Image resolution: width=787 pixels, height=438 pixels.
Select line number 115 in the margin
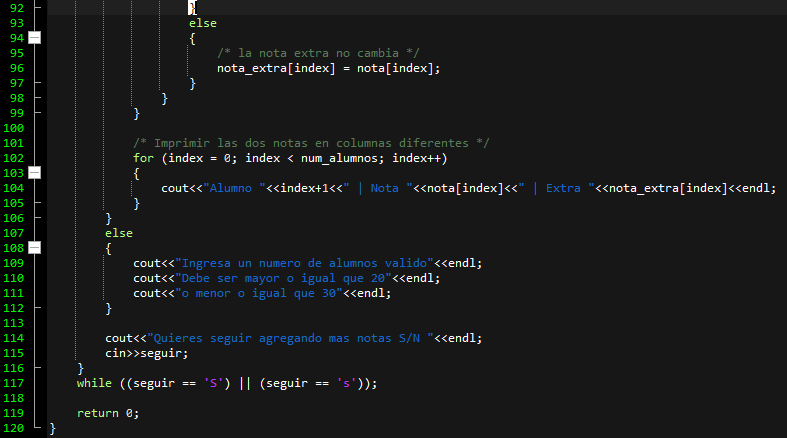14,353
